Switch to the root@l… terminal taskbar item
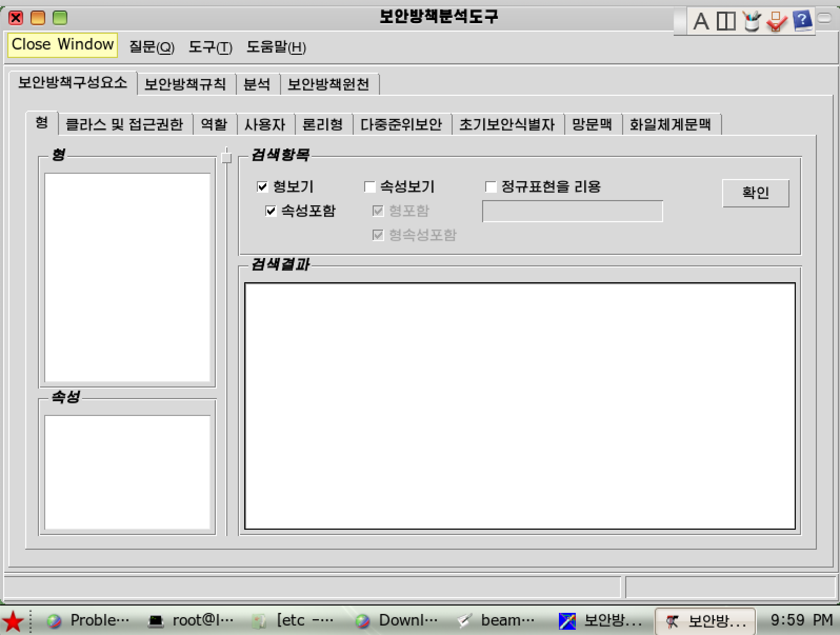 pyautogui.click(x=191, y=621)
